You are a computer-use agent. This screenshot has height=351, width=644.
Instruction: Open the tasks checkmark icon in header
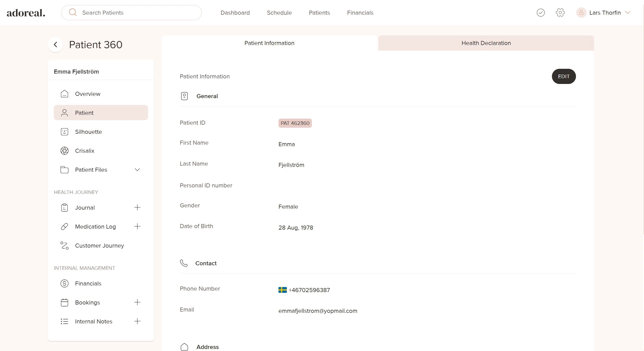(x=541, y=13)
